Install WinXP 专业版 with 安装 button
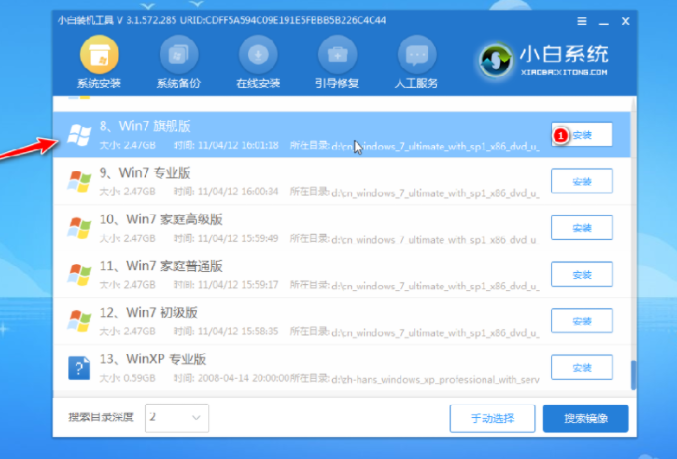The height and width of the screenshot is (459, 677). 582,367
